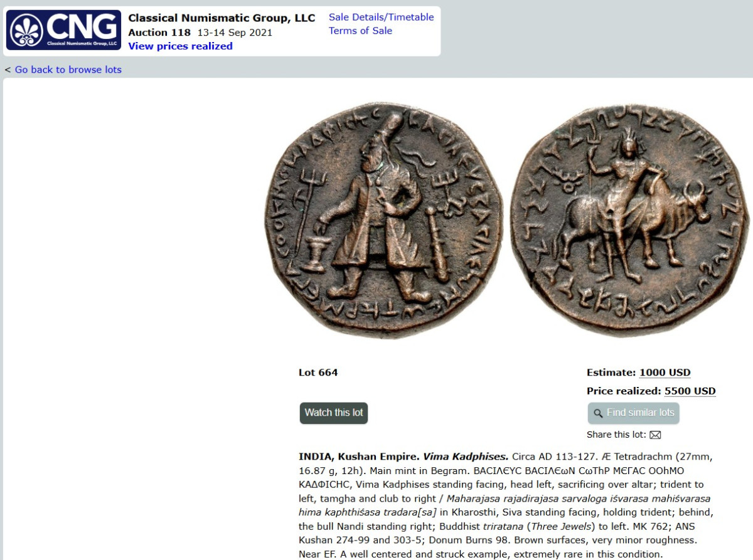Click the Lot 664 label

tap(318, 372)
